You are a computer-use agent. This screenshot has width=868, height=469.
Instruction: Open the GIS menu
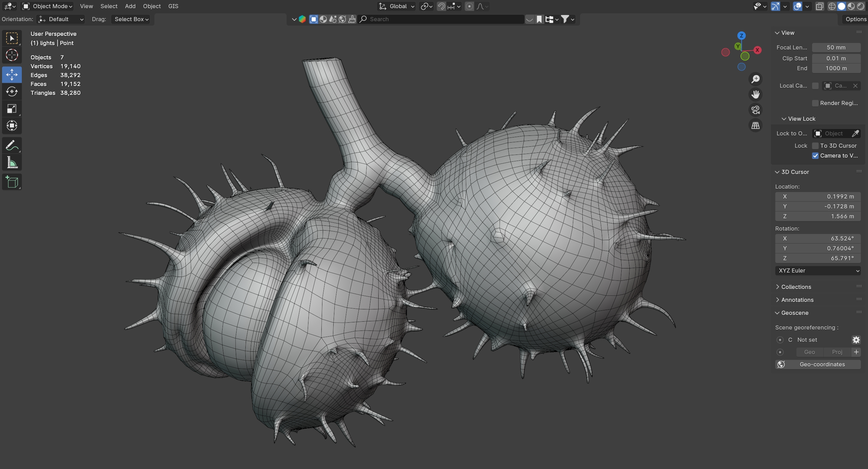click(173, 6)
